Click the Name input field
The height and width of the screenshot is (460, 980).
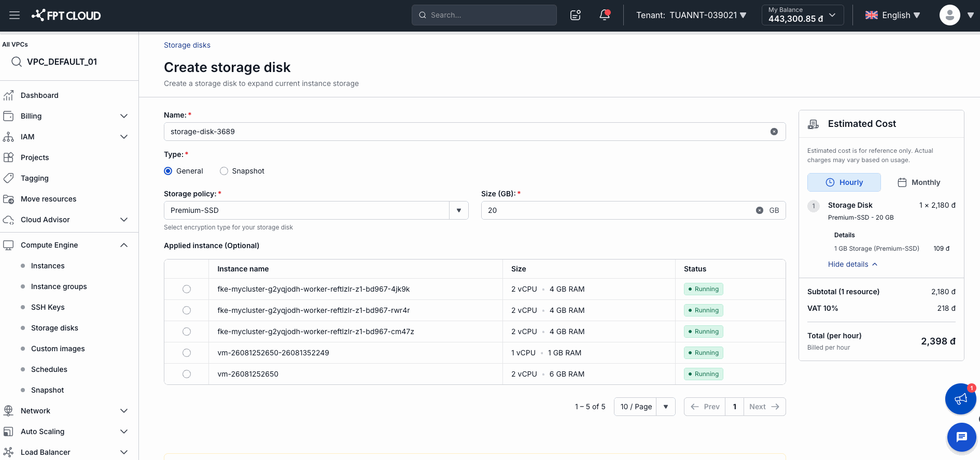tap(475, 132)
